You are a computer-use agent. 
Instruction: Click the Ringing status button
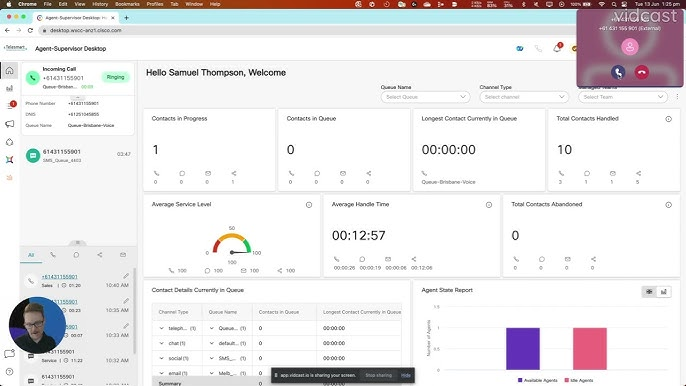[x=116, y=77]
